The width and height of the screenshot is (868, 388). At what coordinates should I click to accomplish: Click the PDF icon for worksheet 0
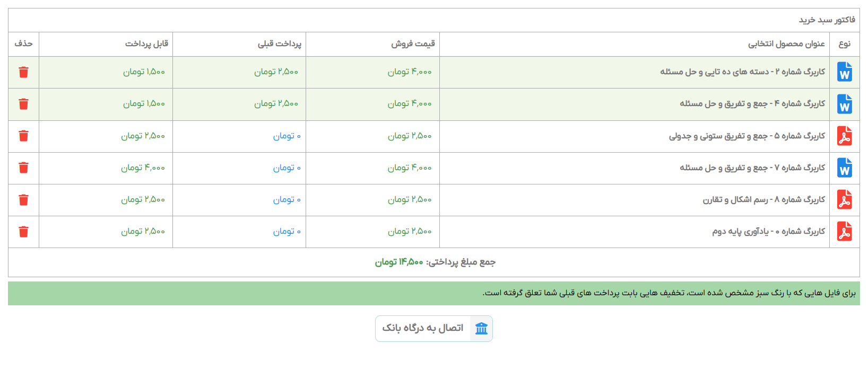pos(844,232)
